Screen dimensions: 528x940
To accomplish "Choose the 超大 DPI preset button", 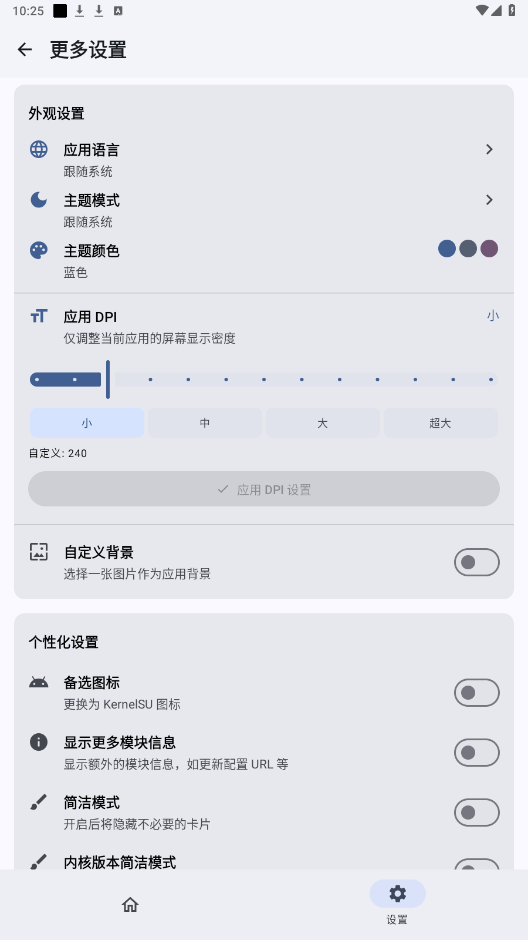I will (440, 423).
